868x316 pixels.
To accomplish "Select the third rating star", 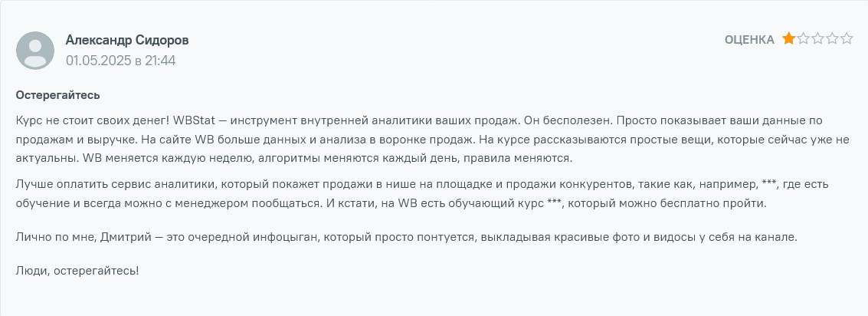I will click(817, 39).
